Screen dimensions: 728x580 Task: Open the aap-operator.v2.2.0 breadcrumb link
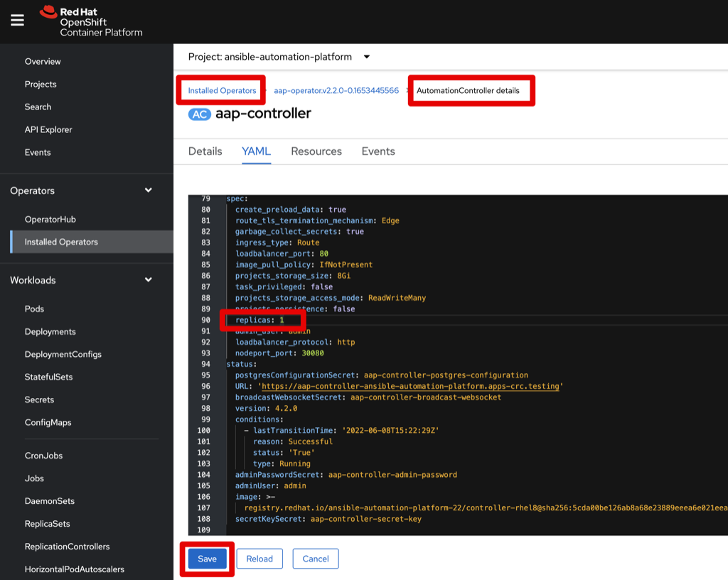[336, 90]
